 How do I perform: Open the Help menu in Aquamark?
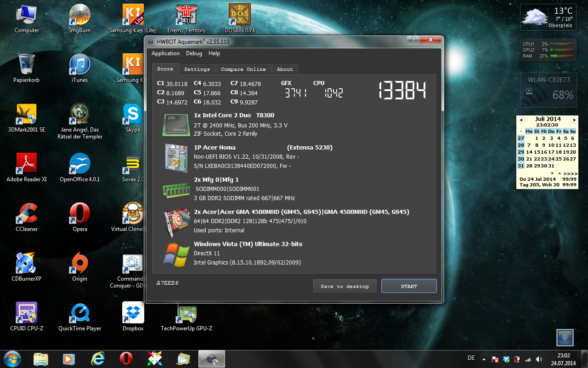point(214,53)
